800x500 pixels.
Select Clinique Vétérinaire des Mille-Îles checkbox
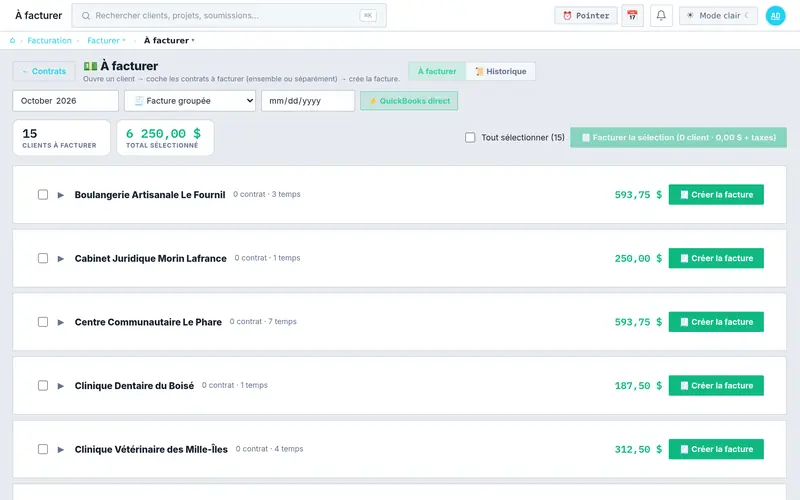pos(43,449)
